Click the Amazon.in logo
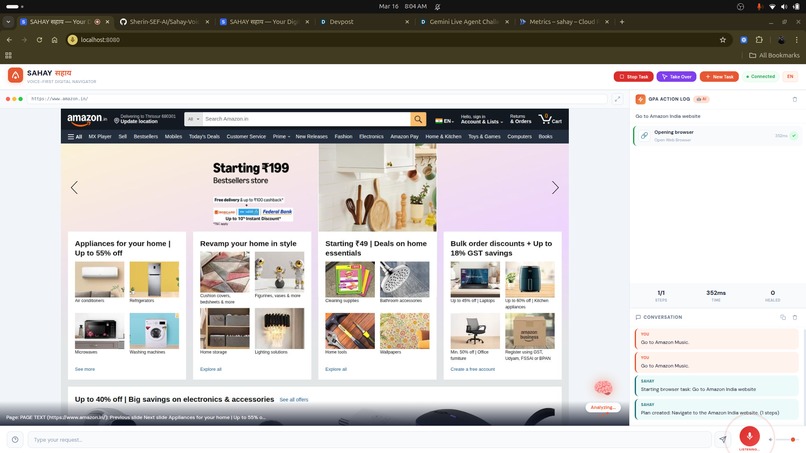806x453 pixels. pos(86,119)
